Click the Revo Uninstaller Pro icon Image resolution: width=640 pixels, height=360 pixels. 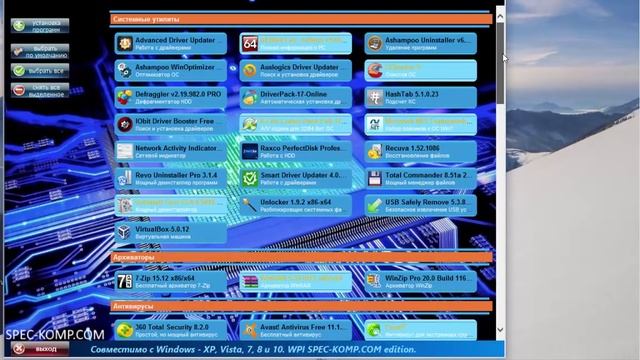(x=125, y=178)
